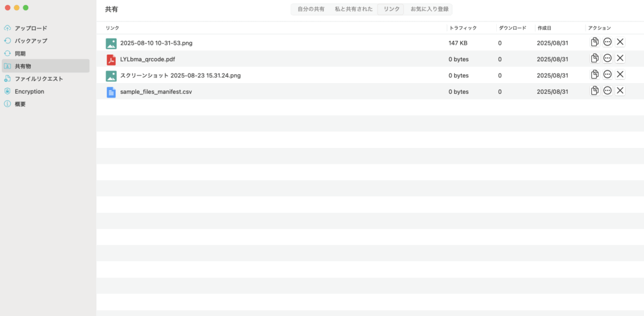Open アップロード in the sidebar
The image size is (644, 316).
click(31, 28)
